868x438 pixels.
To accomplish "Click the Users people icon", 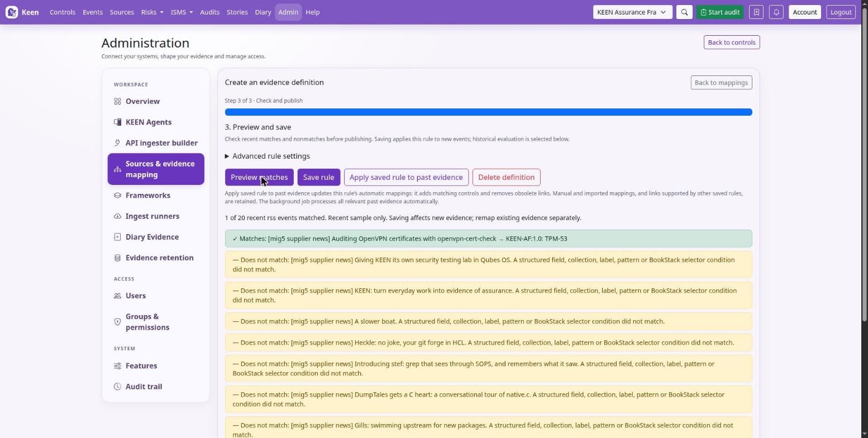I will pyautogui.click(x=117, y=296).
